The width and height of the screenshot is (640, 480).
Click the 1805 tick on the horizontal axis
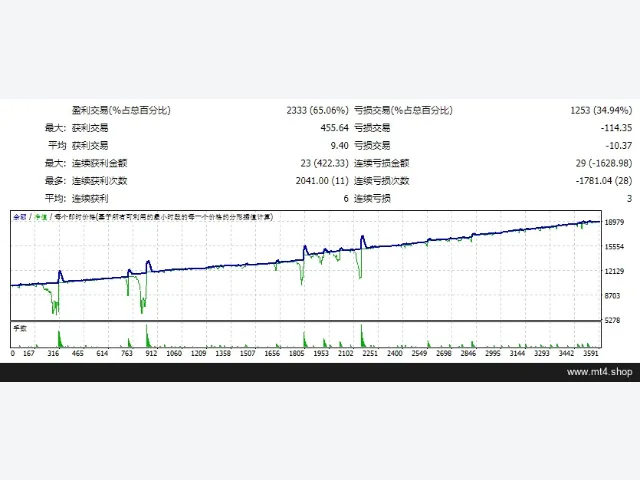coord(296,353)
